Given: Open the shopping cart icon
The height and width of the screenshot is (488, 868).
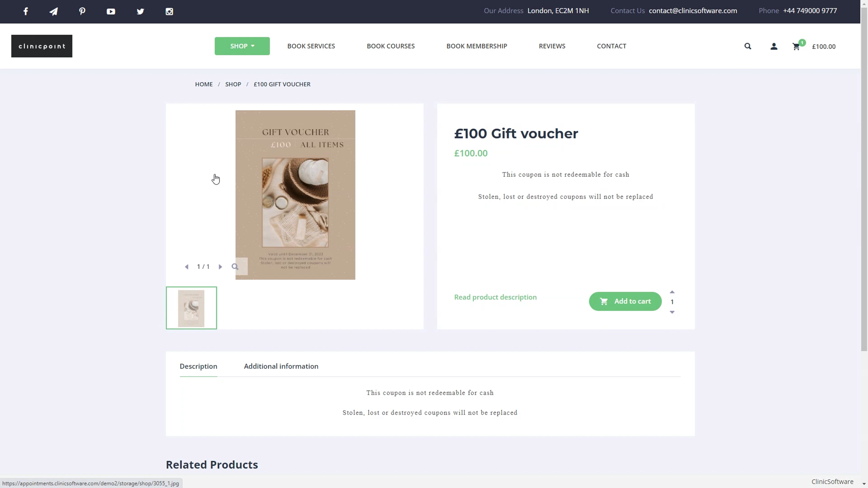Looking at the screenshot, I should (x=796, y=47).
